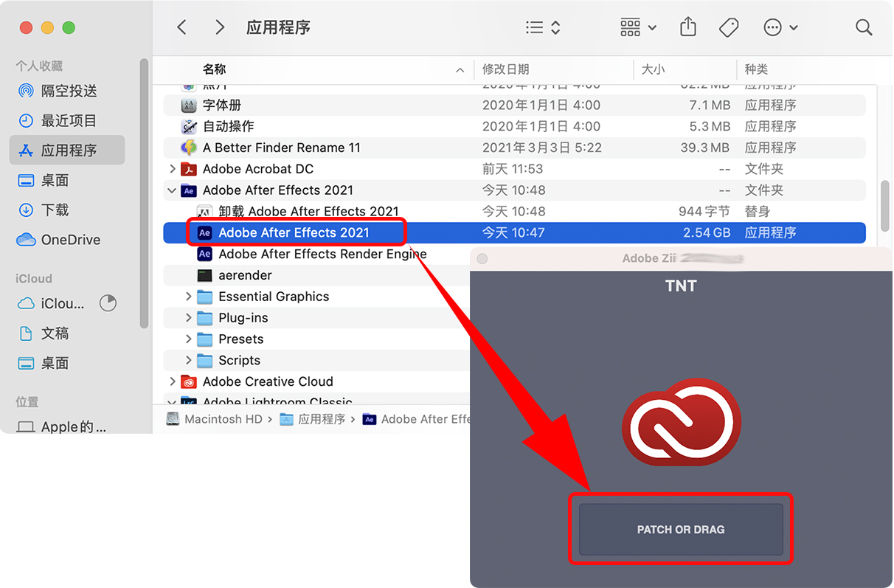Click 应用程序 in the path bar
Viewport: 894px width, 588px height.
(x=313, y=419)
